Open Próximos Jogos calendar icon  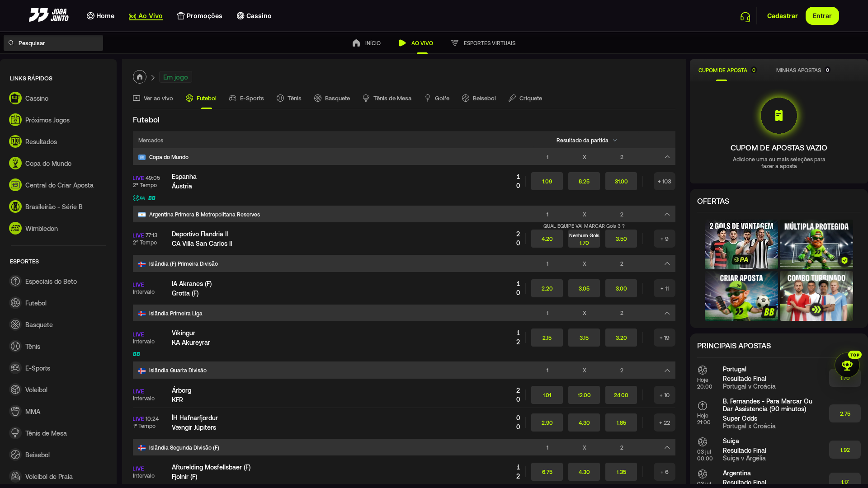[x=15, y=120]
